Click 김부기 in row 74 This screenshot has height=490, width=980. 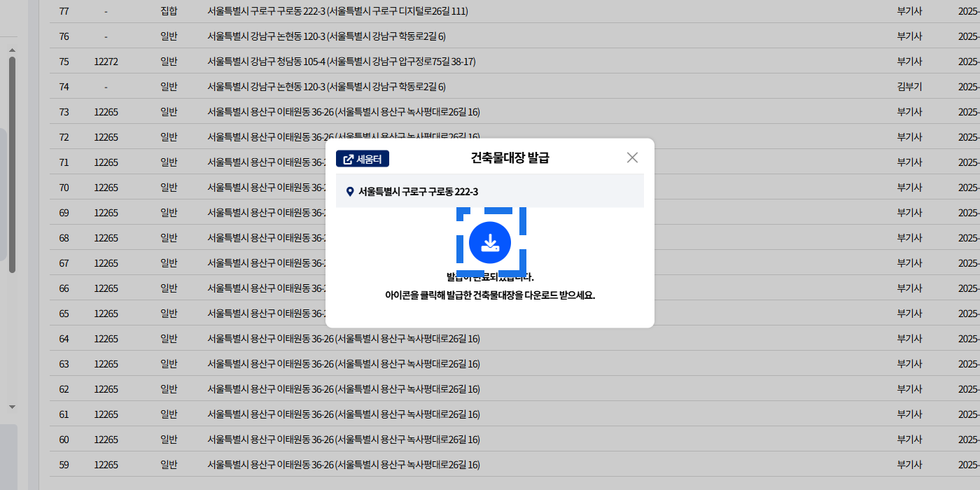click(x=909, y=87)
